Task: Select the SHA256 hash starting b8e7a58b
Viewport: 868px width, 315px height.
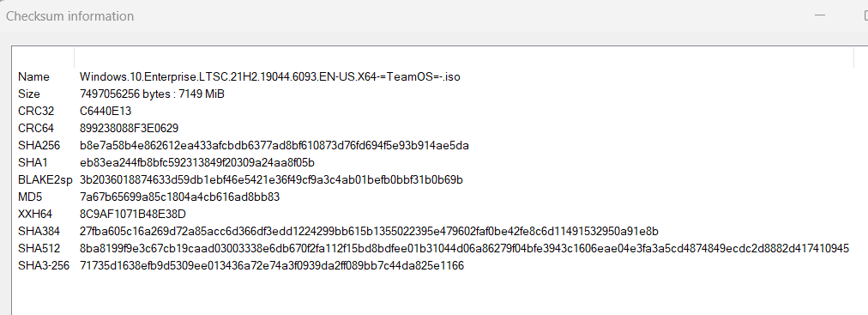Action: tap(274, 146)
